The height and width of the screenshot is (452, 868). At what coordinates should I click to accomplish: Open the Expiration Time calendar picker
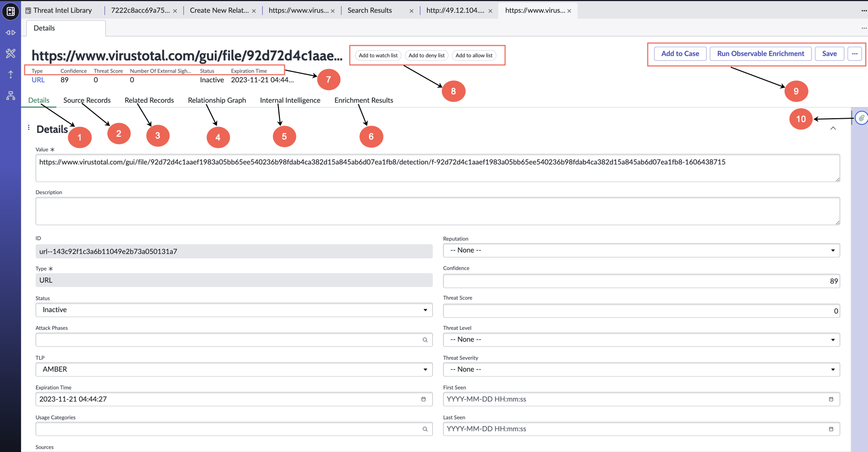424,399
